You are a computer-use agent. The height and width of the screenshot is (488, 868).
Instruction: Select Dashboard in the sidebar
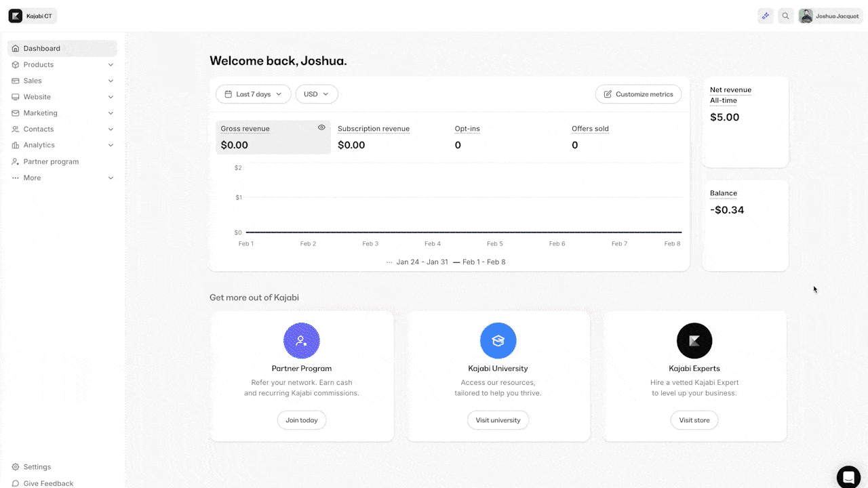click(62, 49)
